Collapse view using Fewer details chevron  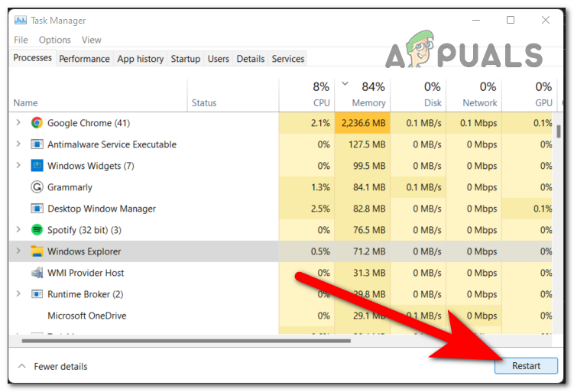(22, 366)
